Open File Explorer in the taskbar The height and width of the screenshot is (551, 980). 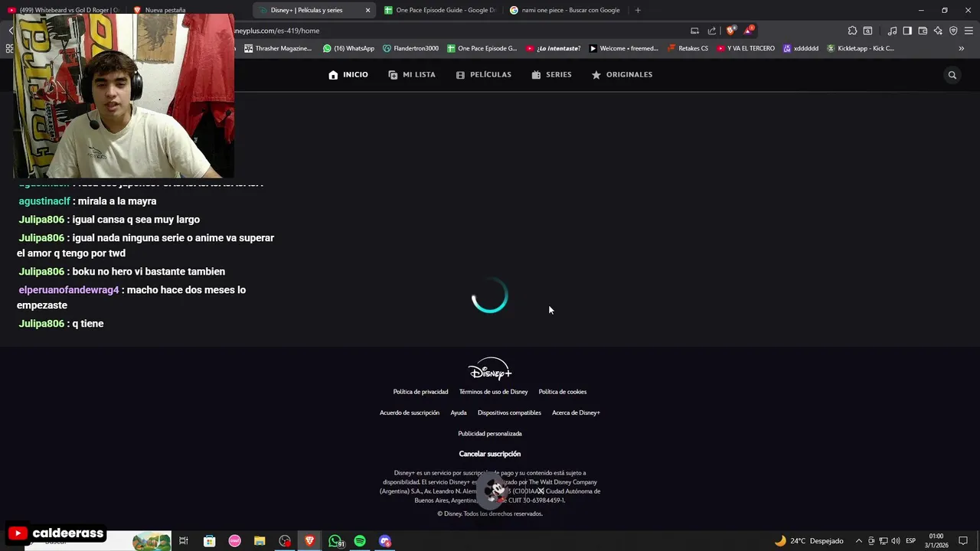pos(260,541)
